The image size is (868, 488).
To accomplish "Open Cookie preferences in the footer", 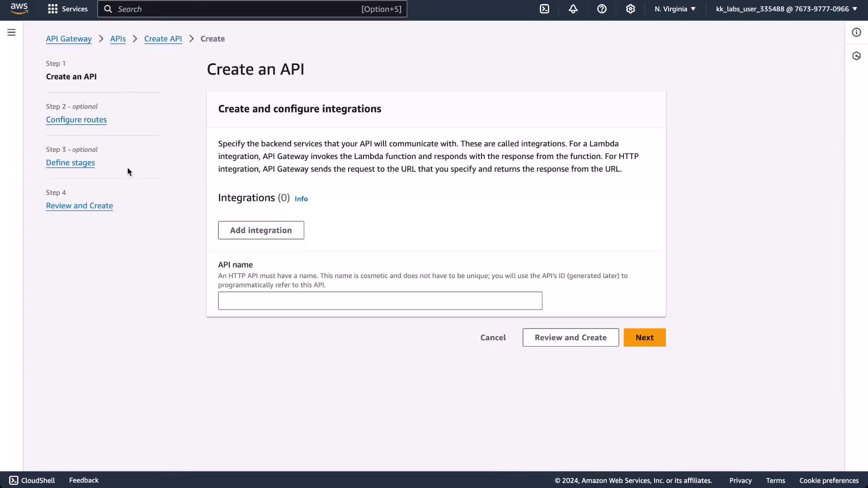I will tap(829, 481).
